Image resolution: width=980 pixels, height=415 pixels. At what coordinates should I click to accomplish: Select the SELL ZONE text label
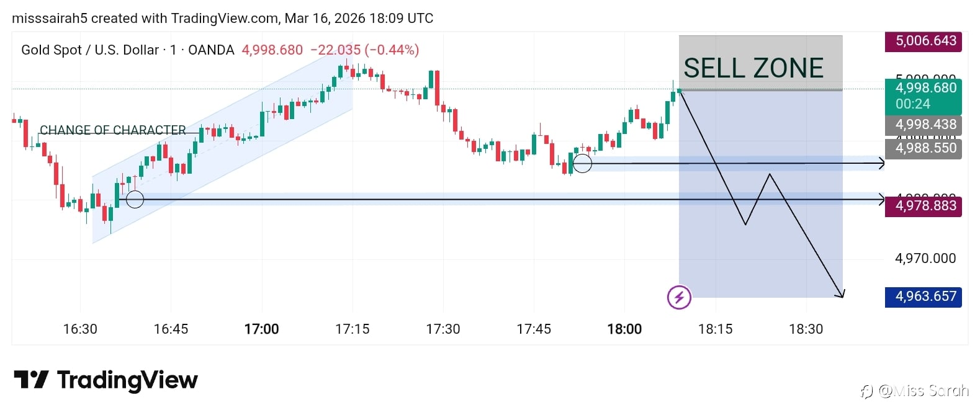click(x=753, y=68)
